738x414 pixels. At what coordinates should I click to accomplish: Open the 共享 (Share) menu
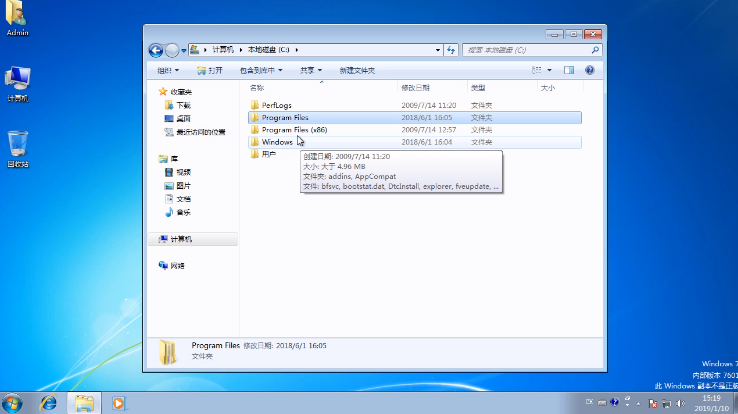[313, 70]
